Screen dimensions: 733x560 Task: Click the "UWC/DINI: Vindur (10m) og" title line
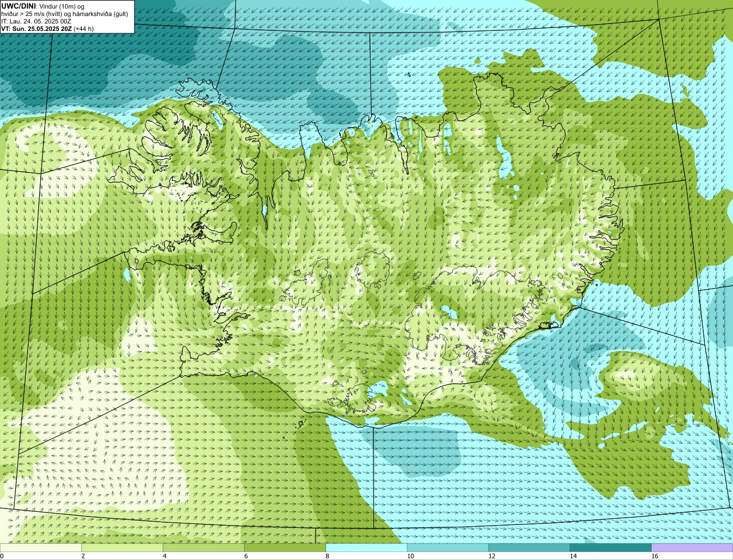(x=43, y=6)
